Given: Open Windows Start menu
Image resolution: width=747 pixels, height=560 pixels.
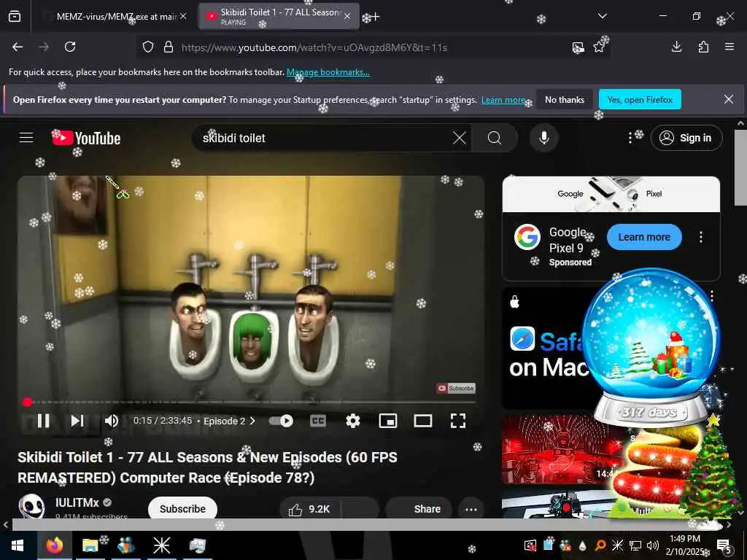Looking at the screenshot, I should pyautogui.click(x=18, y=545).
